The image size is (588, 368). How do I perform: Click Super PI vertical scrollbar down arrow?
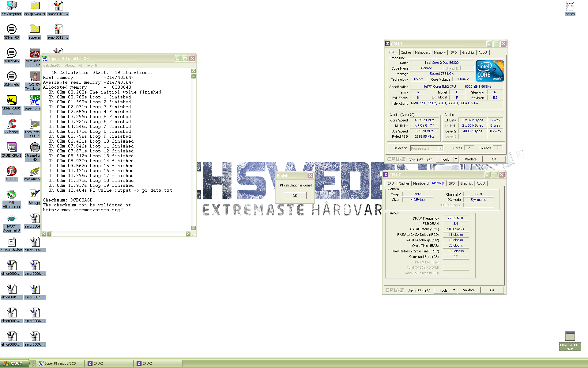(x=193, y=228)
